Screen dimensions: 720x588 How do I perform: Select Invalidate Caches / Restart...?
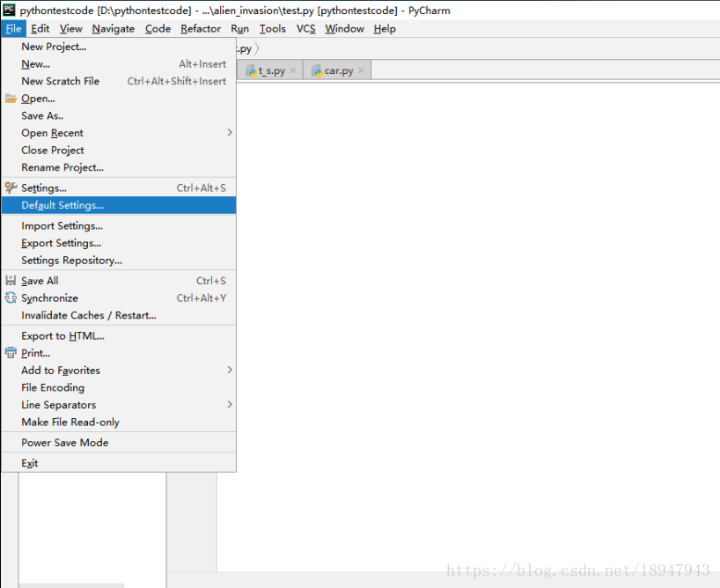coord(119,315)
